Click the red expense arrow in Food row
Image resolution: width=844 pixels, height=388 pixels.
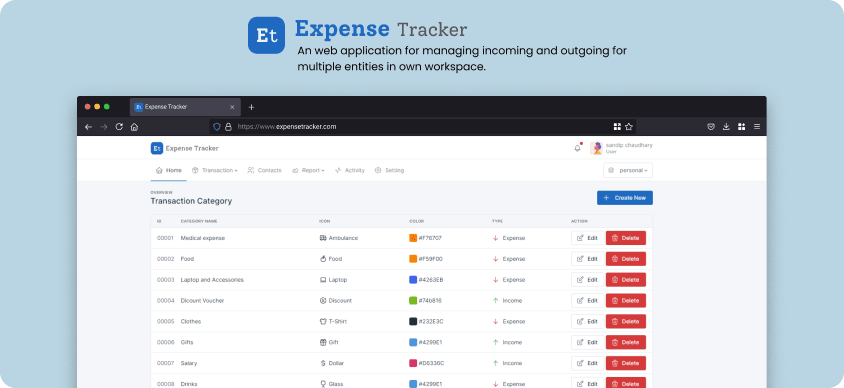coord(495,259)
